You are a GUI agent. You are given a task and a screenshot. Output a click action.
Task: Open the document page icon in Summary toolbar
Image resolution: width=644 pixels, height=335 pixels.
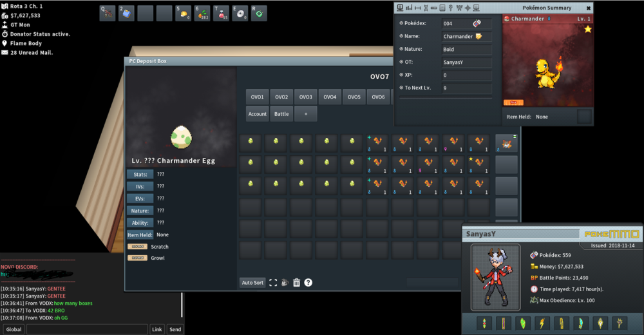(x=442, y=8)
